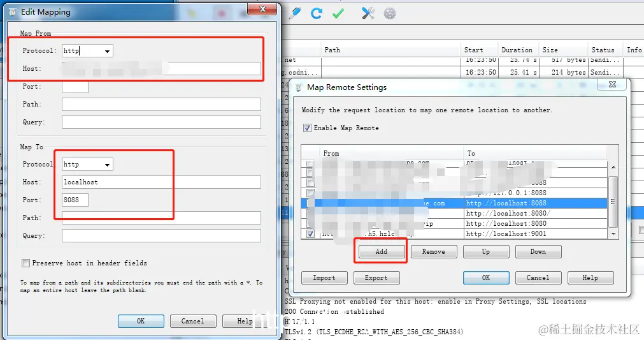Click Add in Map Remote Settings

tap(381, 251)
